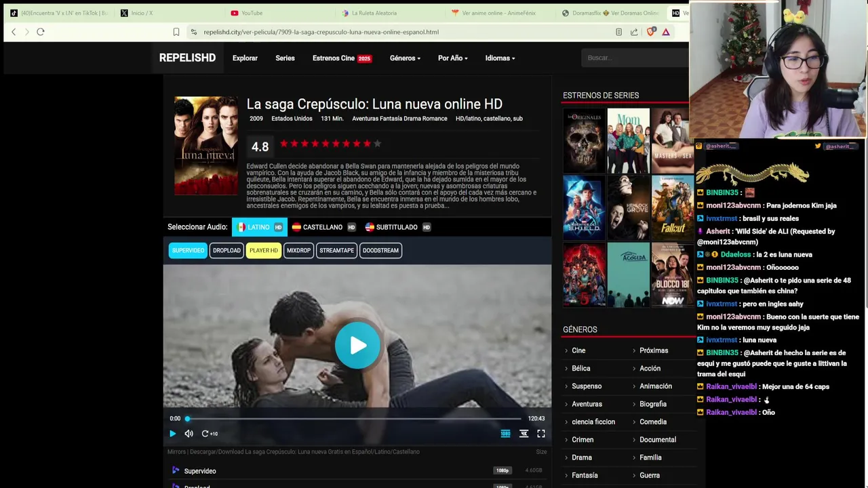Image resolution: width=868 pixels, height=488 pixels.
Task: Click the star rating bar
Action: coord(330,144)
